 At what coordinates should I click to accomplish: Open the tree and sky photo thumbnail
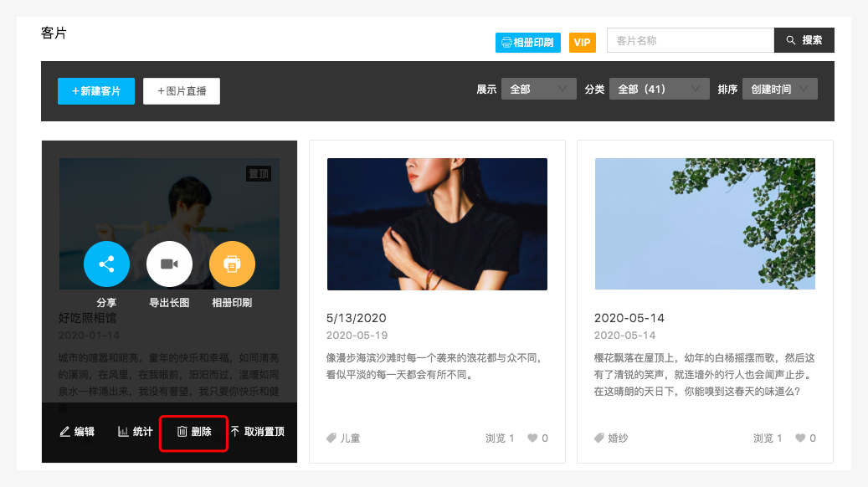click(705, 224)
